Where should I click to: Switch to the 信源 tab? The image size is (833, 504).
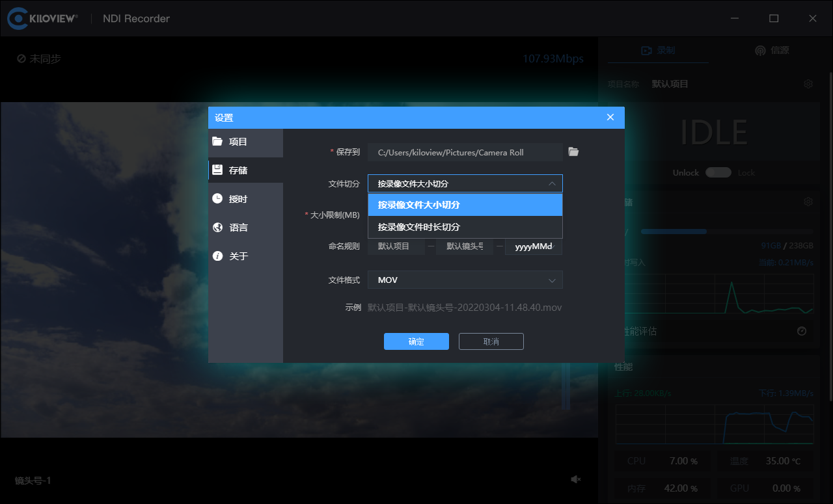(772, 50)
